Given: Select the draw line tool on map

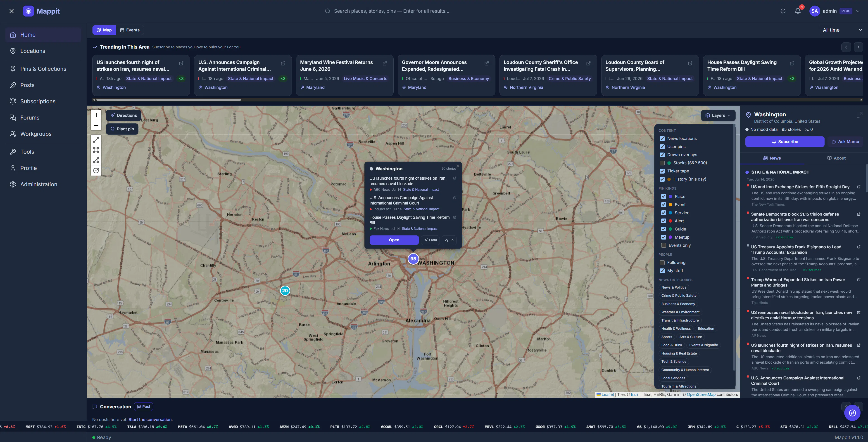Looking at the screenshot, I should (x=96, y=140).
